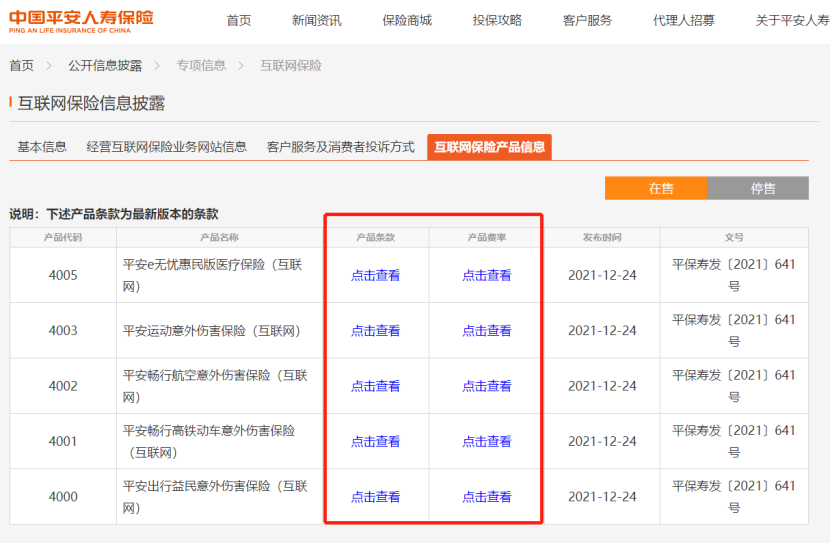Click 产品费率 column header
831x544 pixels.
(487, 238)
